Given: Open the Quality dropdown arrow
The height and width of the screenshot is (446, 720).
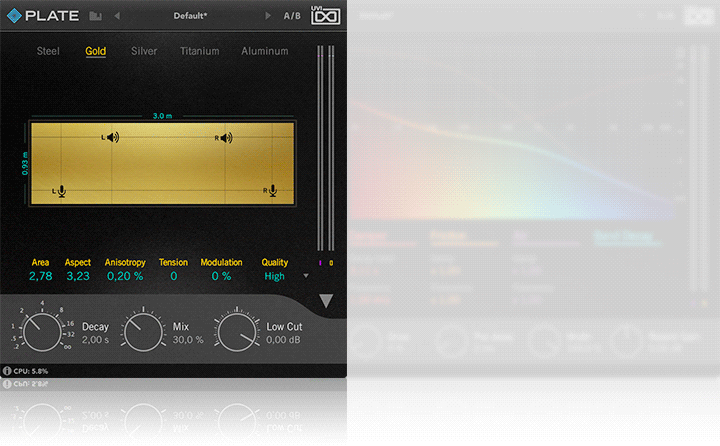Looking at the screenshot, I should click(305, 276).
